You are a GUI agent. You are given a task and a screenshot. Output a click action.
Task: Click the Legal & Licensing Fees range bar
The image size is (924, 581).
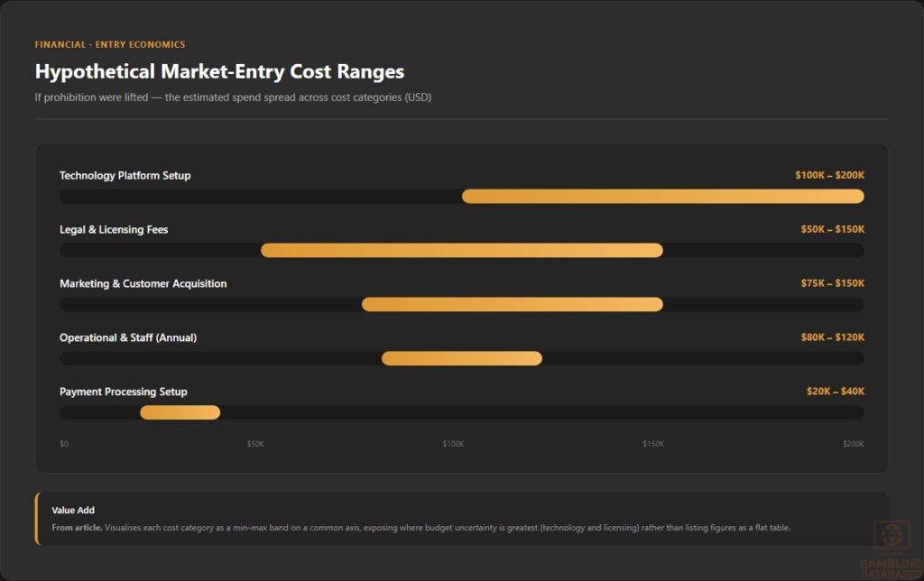462,251
